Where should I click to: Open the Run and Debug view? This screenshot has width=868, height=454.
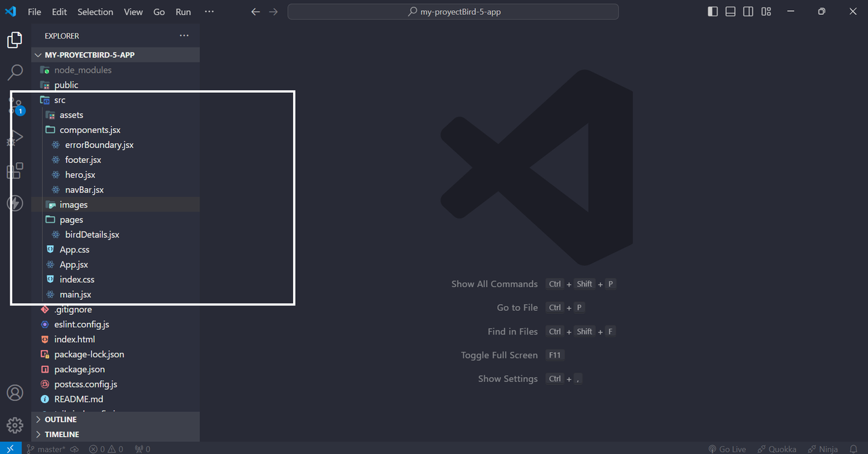15,138
